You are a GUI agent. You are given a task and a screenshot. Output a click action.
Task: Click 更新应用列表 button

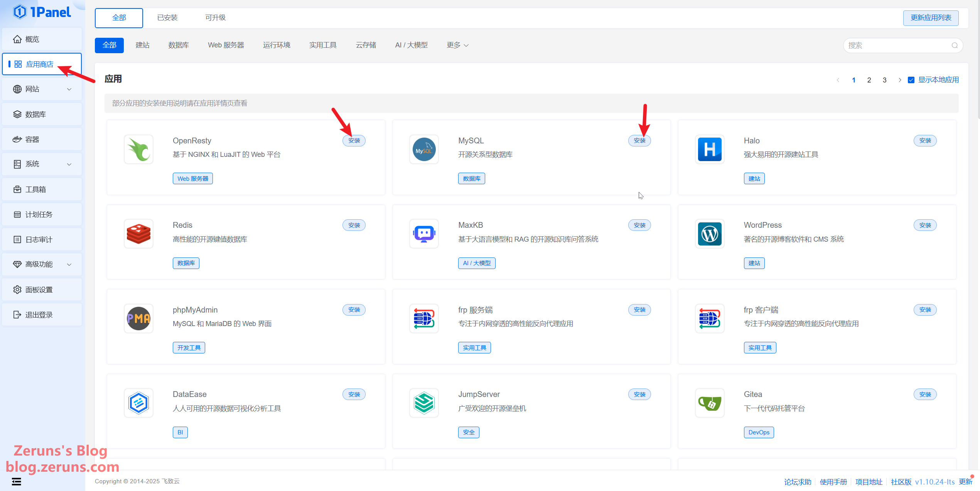click(x=931, y=18)
